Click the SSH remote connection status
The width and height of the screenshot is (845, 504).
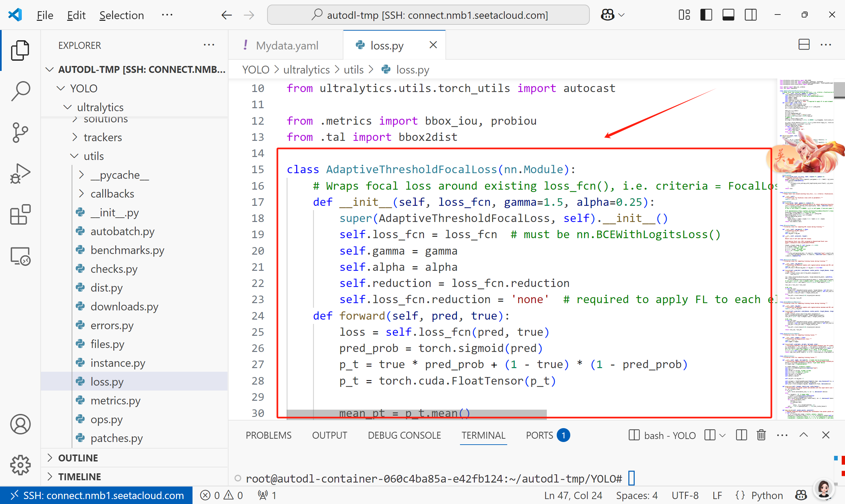(x=96, y=495)
